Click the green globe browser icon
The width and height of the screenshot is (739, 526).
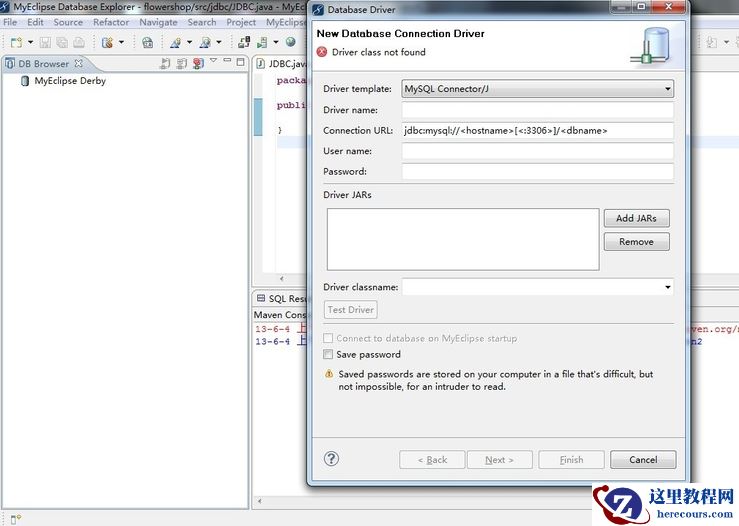pyautogui.click(x=291, y=42)
